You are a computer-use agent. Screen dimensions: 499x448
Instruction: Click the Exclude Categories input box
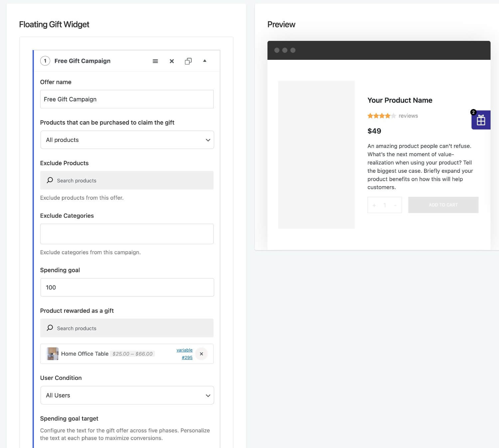click(127, 234)
